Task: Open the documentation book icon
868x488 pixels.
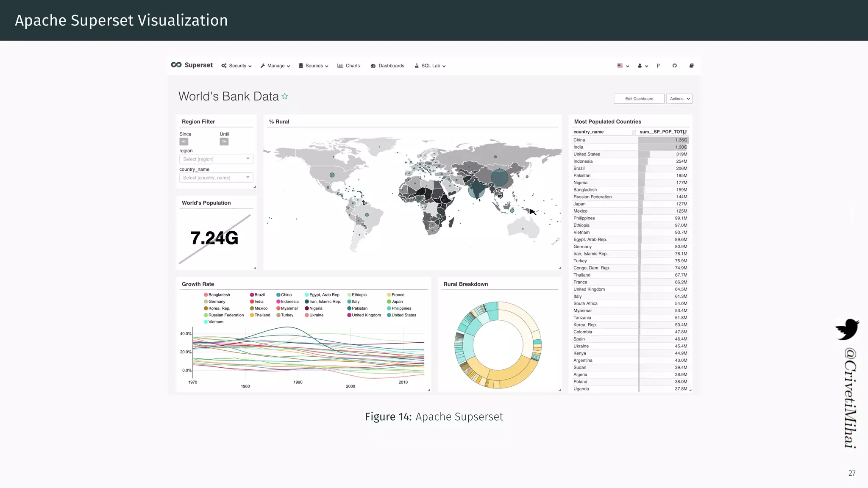Action: [691, 66]
